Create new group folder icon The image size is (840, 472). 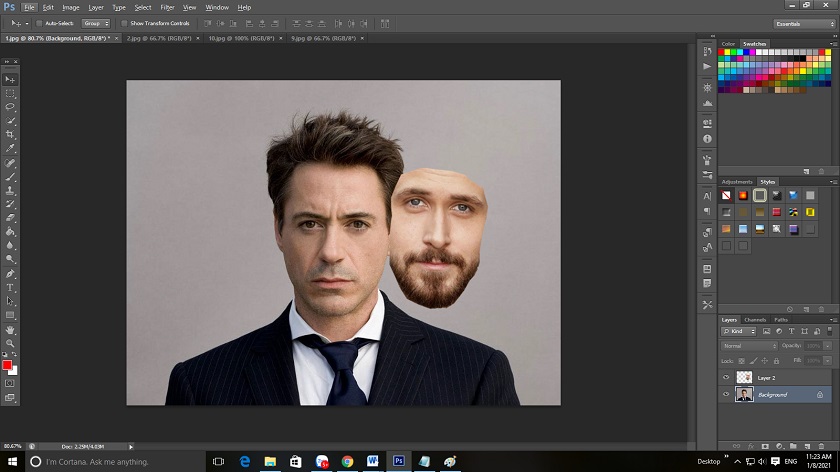[793, 446]
